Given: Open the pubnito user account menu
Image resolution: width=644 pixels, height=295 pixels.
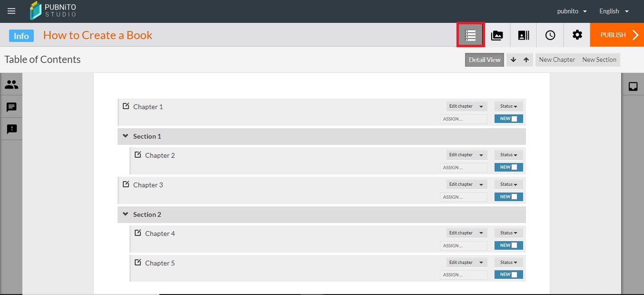Looking at the screenshot, I should (572, 11).
